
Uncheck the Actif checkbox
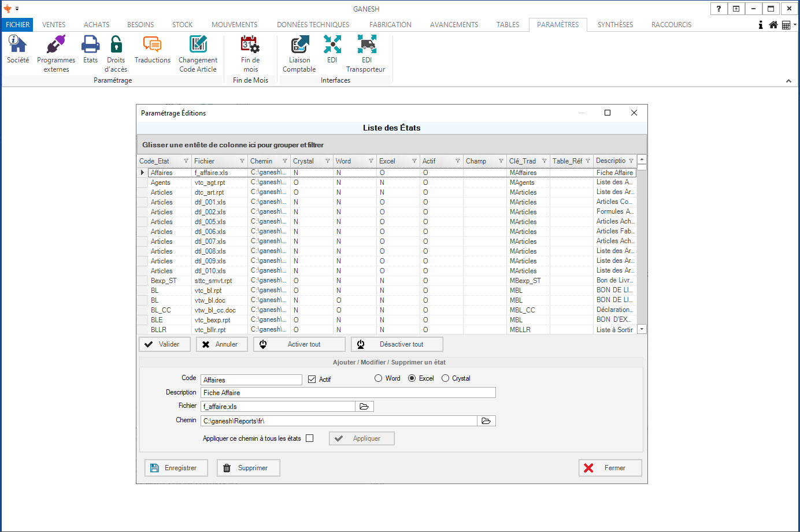point(312,380)
